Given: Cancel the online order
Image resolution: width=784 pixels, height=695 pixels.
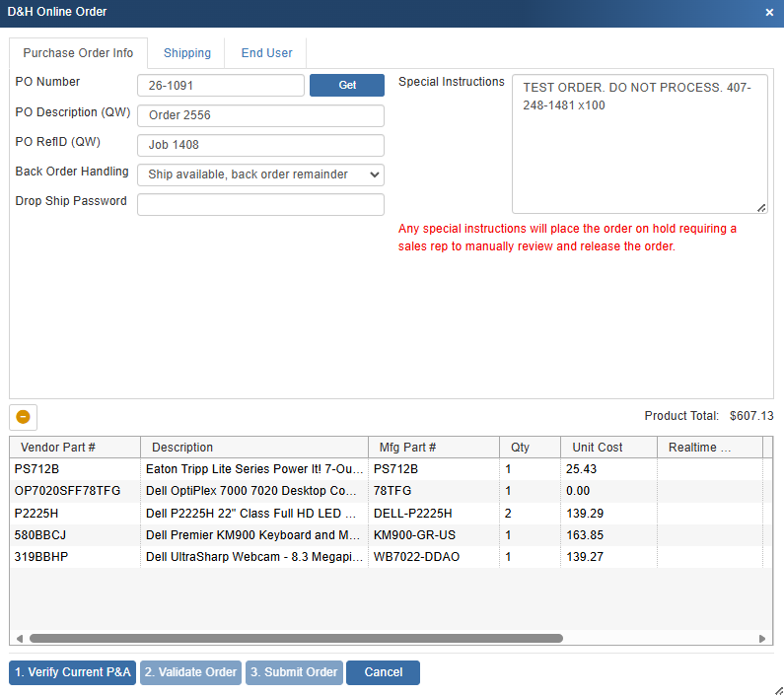Looking at the screenshot, I should pos(383,672).
